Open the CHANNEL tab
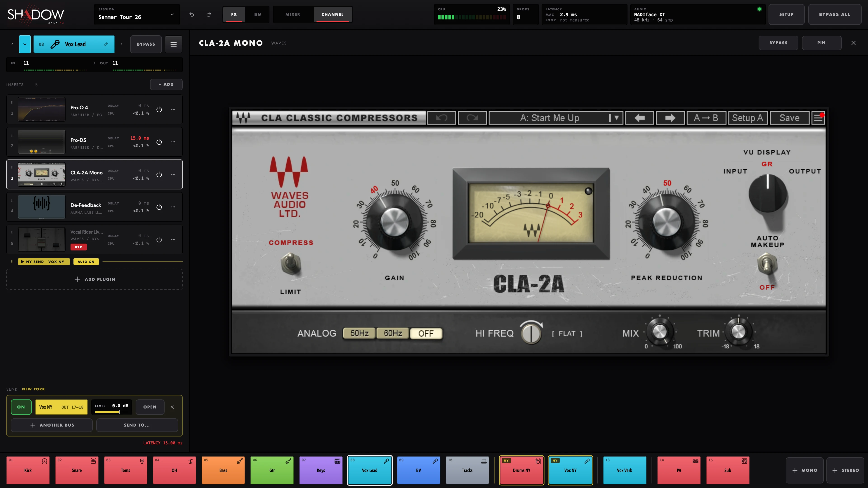The width and height of the screenshot is (868, 488). click(333, 14)
